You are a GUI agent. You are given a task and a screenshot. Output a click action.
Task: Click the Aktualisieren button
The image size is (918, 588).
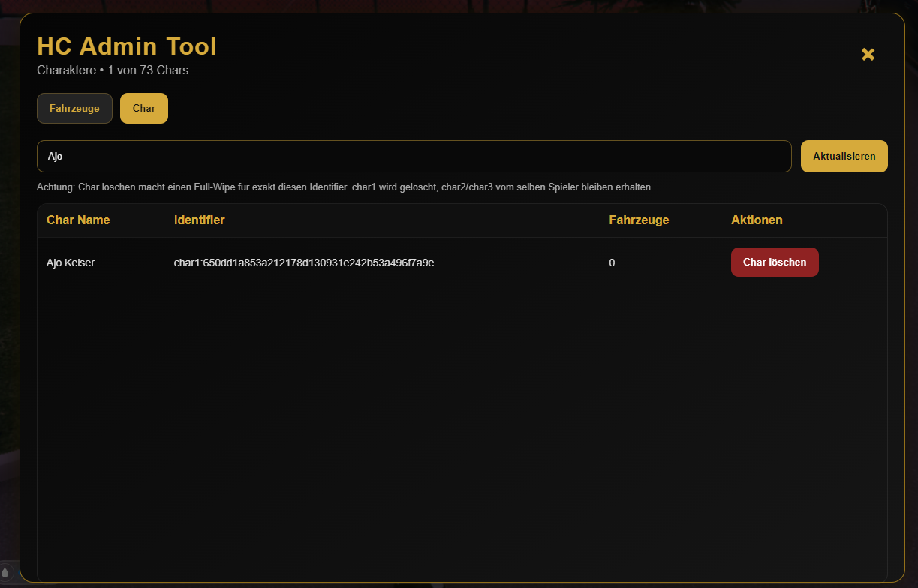[x=844, y=157]
